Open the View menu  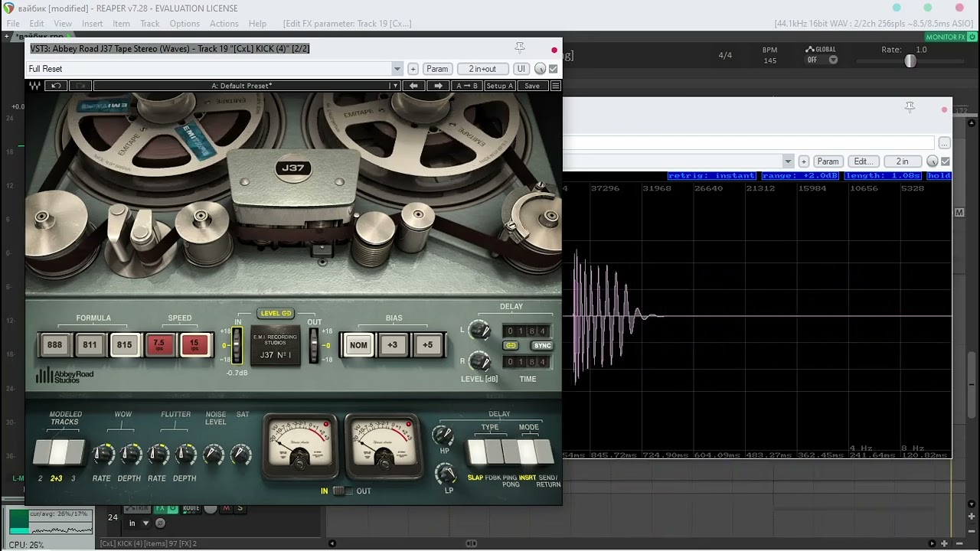pyautogui.click(x=63, y=24)
